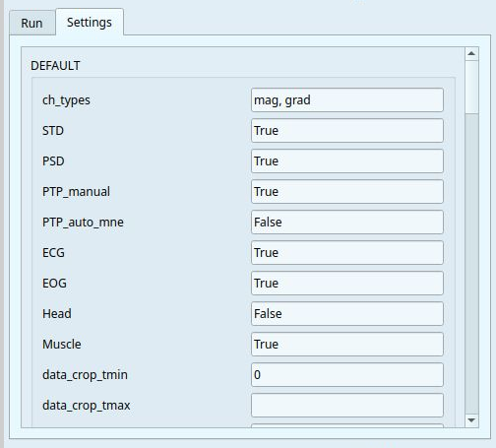Click the Head label
The image size is (496, 448).
point(57,314)
